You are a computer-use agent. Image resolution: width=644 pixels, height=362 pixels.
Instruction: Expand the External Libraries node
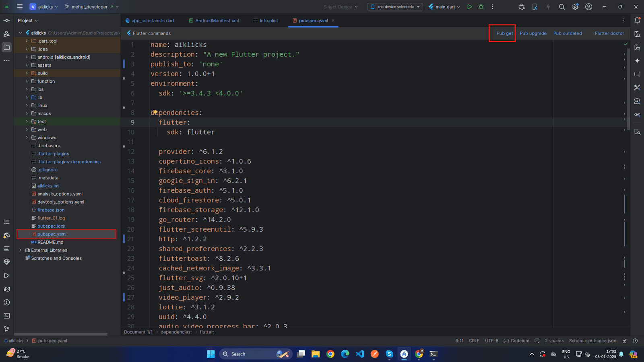click(x=21, y=250)
